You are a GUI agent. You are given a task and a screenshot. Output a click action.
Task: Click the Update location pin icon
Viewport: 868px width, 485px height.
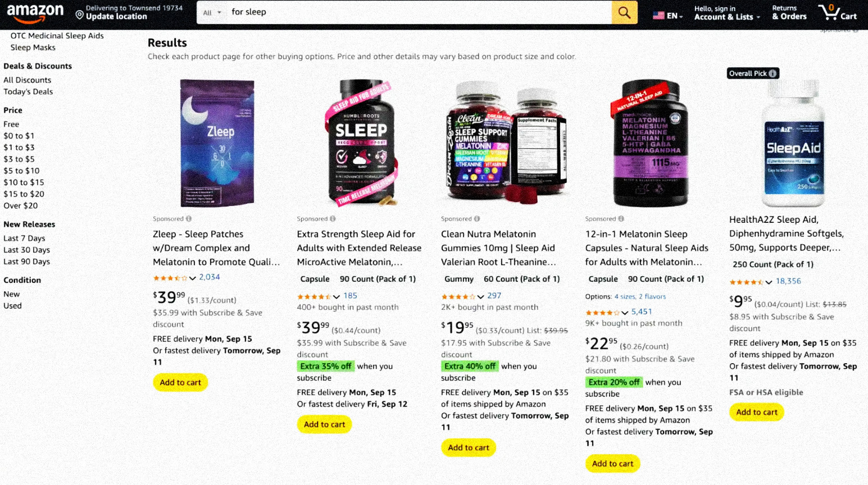click(80, 15)
